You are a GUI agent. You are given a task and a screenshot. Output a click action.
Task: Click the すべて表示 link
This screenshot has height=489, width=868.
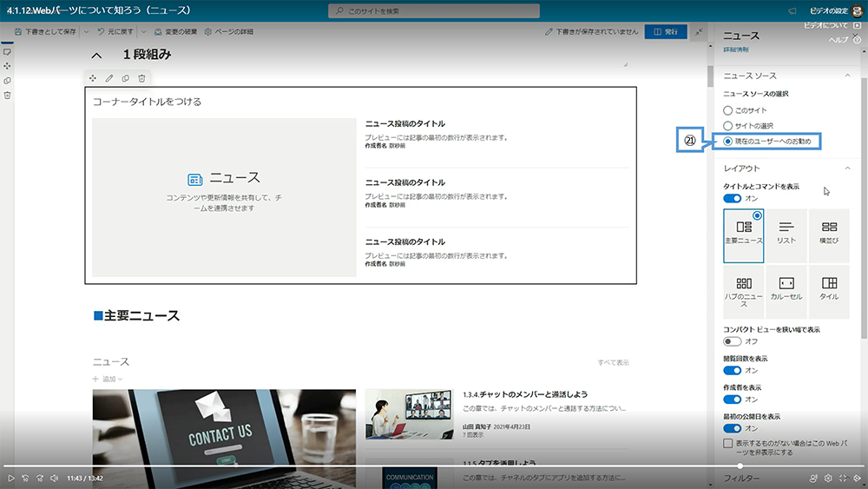tap(614, 363)
